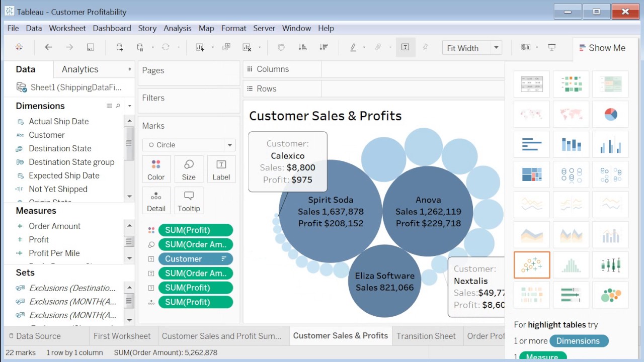Click the Clear sheet icon
This screenshot has height=362, width=644.
click(x=247, y=47)
